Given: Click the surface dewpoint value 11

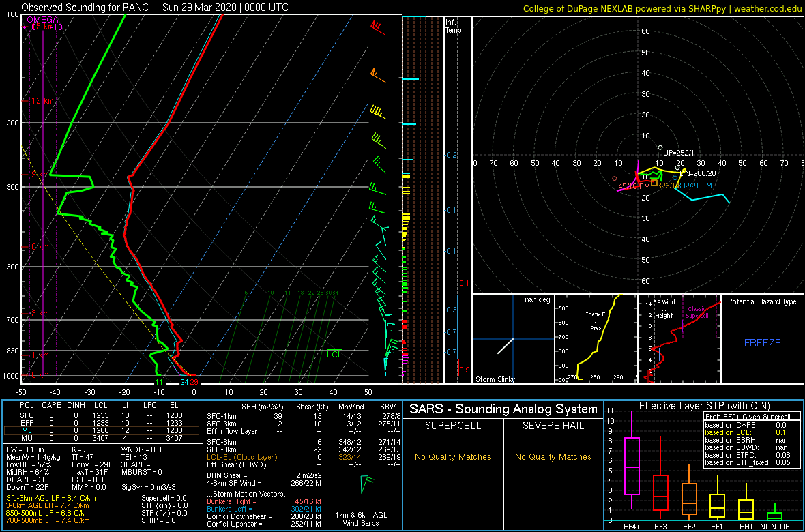Looking at the screenshot, I should pos(159,381).
